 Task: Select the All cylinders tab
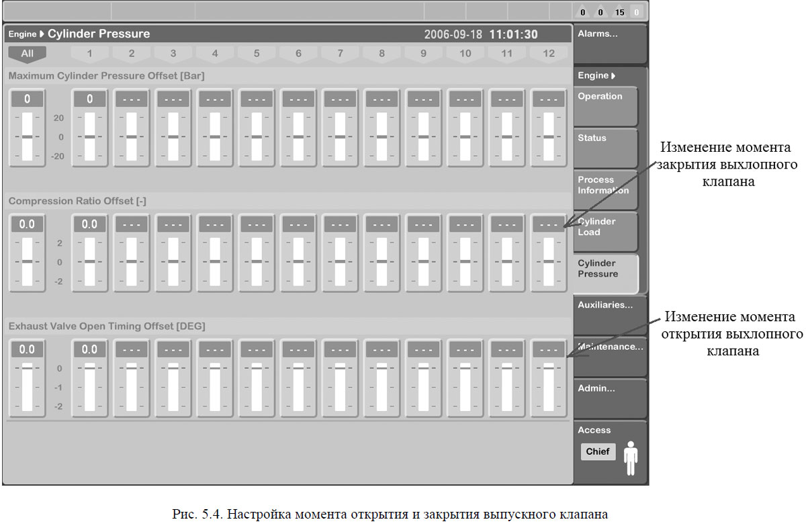27,54
